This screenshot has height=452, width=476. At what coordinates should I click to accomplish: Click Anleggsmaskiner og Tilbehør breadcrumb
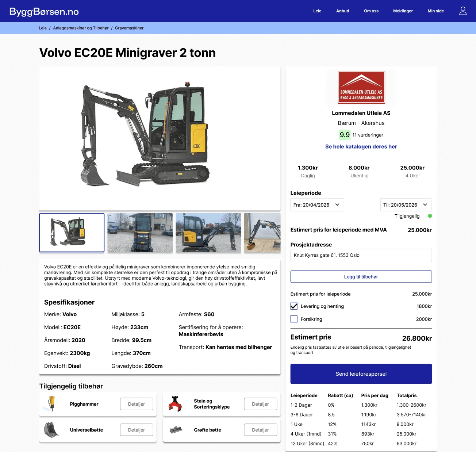(81, 28)
